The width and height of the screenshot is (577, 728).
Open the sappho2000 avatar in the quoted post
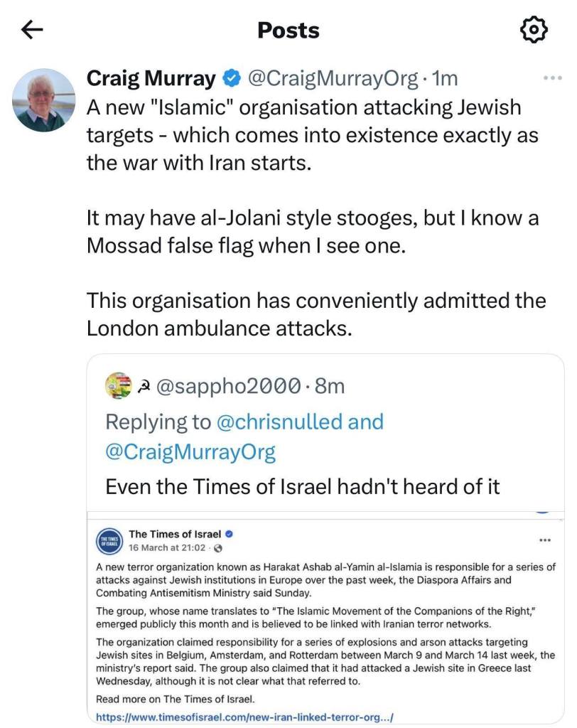119,385
